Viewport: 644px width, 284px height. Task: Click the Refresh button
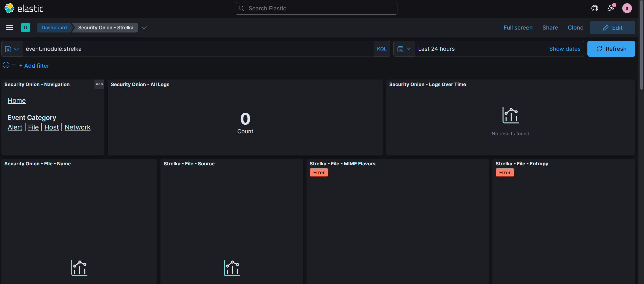[x=611, y=49]
